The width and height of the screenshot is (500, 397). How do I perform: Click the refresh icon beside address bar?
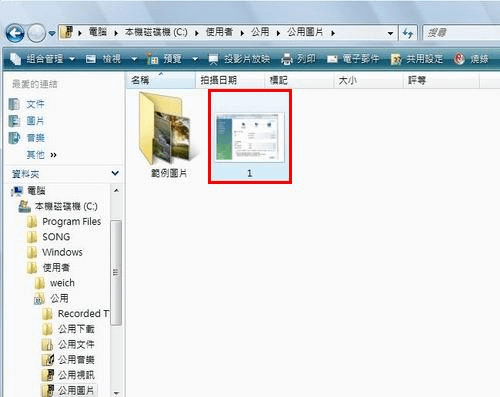click(408, 33)
